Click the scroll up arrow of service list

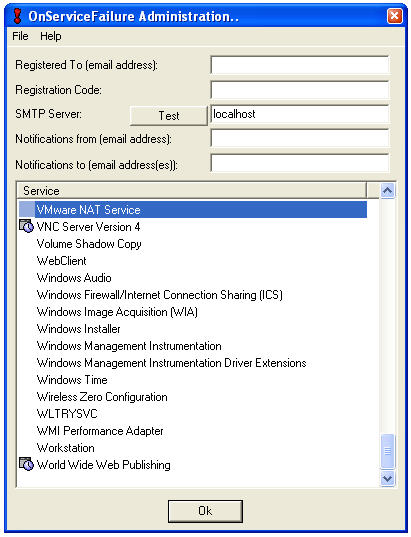(x=387, y=190)
